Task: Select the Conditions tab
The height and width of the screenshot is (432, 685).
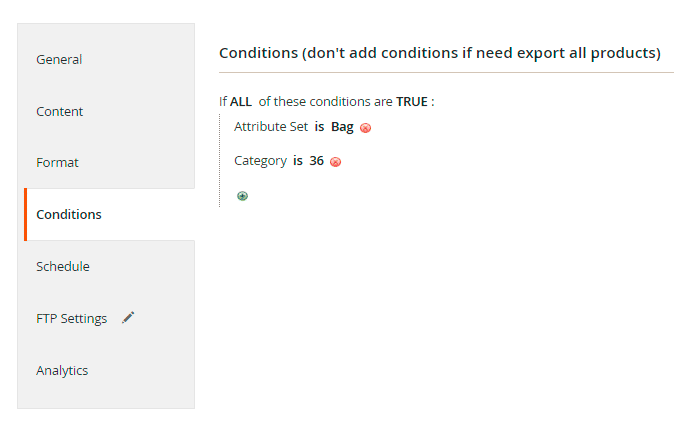Action: [x=68, y=214]
